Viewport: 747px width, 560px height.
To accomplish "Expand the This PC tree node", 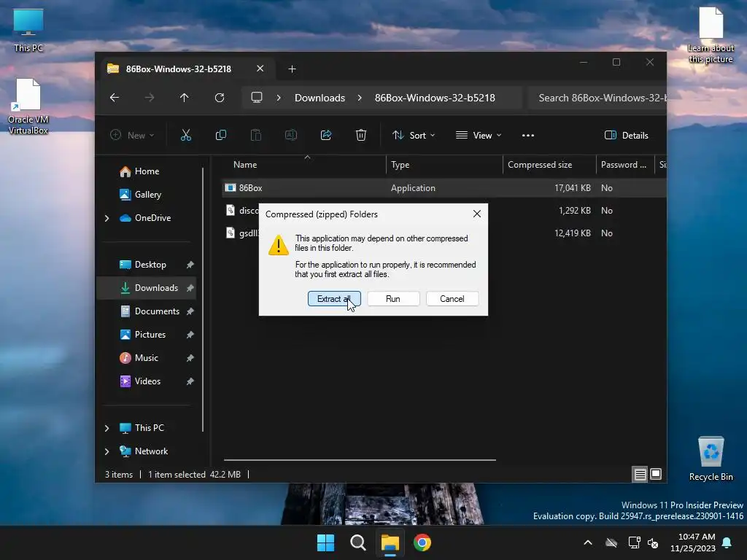I will point(107,428).
